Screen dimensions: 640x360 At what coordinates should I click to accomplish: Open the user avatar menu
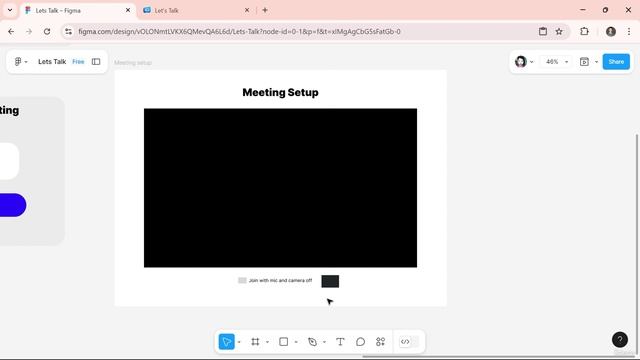[x=524, y=62]
